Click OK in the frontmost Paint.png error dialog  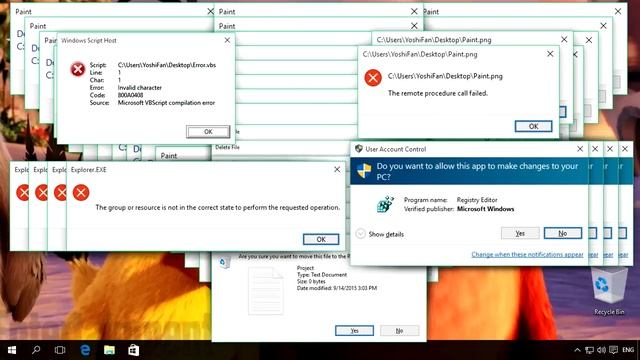click(x=533, y=126)
